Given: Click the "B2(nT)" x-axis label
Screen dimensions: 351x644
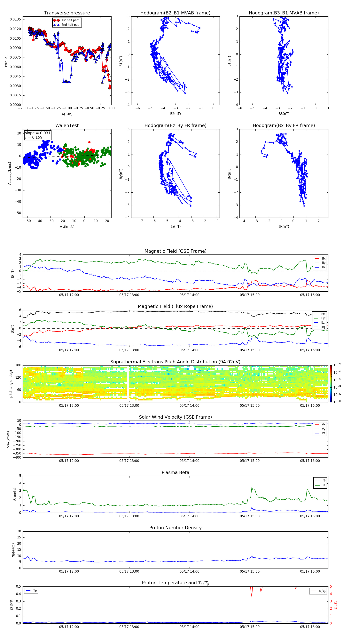Looking at the screenshot, I should pos(175,114).
